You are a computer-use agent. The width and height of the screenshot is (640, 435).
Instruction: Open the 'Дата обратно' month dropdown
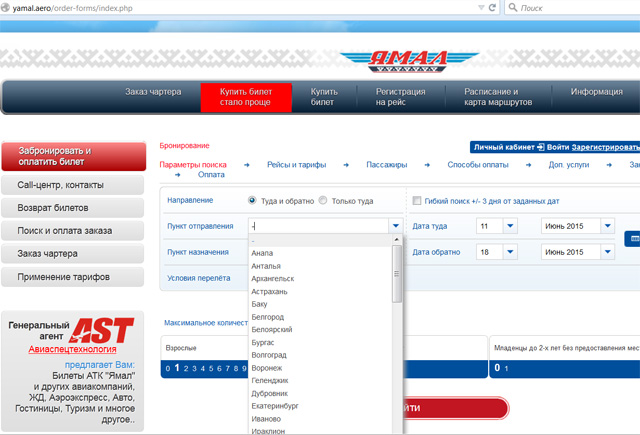click(x=606, y=252)
